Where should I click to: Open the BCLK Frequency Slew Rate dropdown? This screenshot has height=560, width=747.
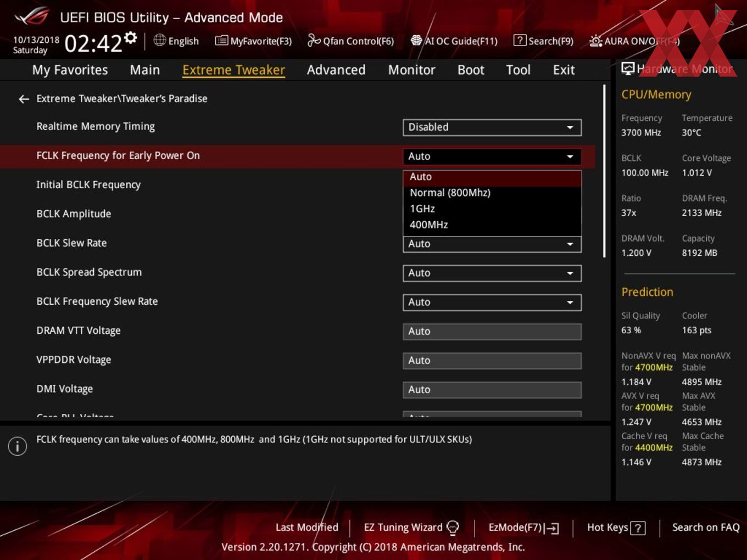(492, 303)
